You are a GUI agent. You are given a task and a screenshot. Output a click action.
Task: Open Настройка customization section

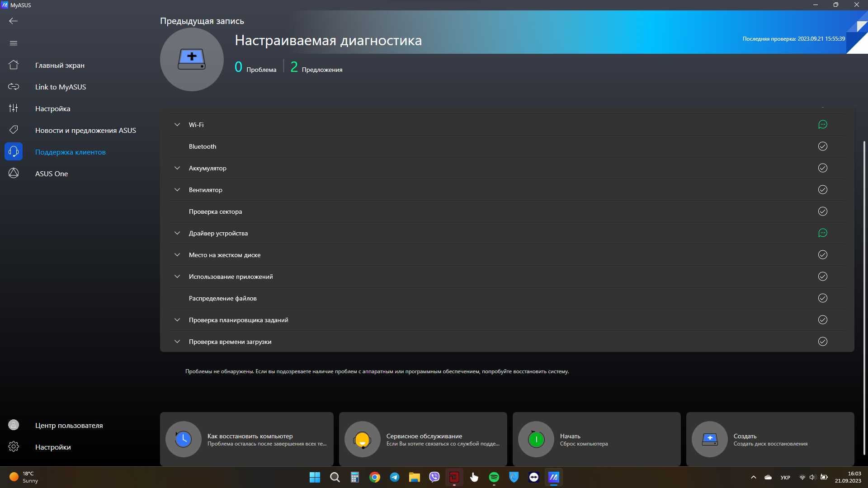point(52,108)
